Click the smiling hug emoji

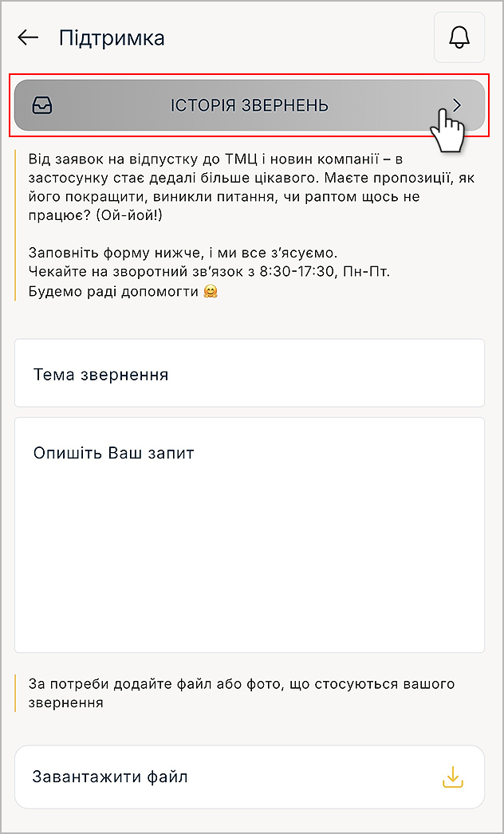click(211, 292)
